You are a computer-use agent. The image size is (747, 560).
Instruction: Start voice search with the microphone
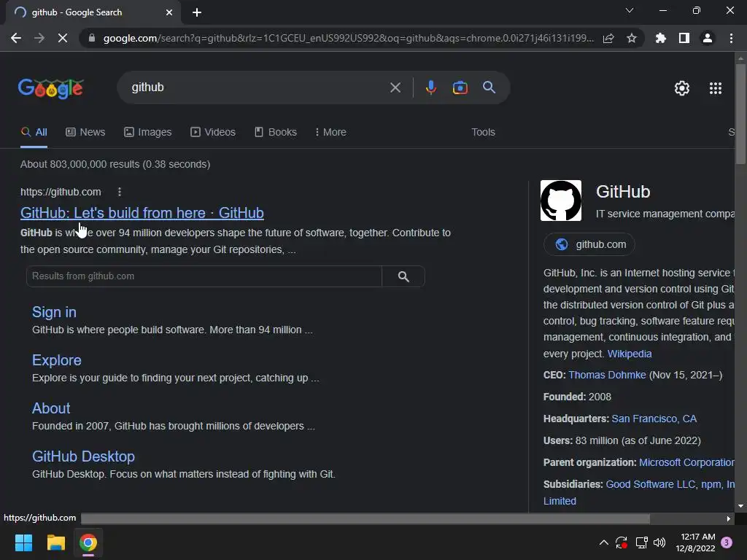click(430, 87)
